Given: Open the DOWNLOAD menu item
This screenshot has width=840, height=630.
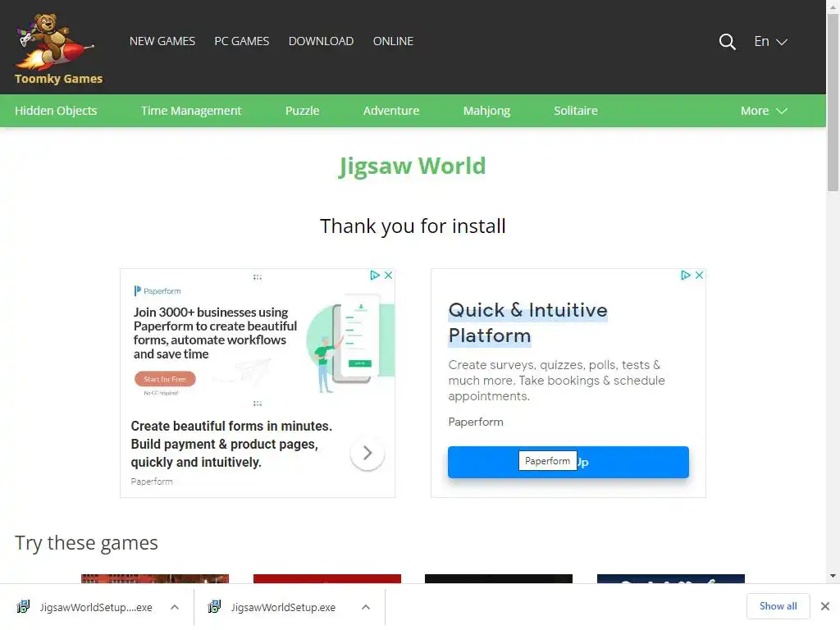Looking at the screenshot, I should click(x=321, y=41).
